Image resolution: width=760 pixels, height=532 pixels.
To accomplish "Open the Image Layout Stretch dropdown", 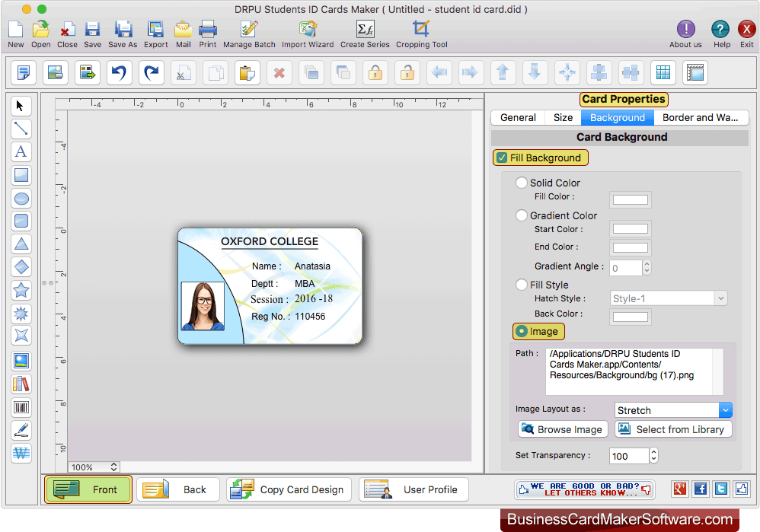I will point(673,410).
